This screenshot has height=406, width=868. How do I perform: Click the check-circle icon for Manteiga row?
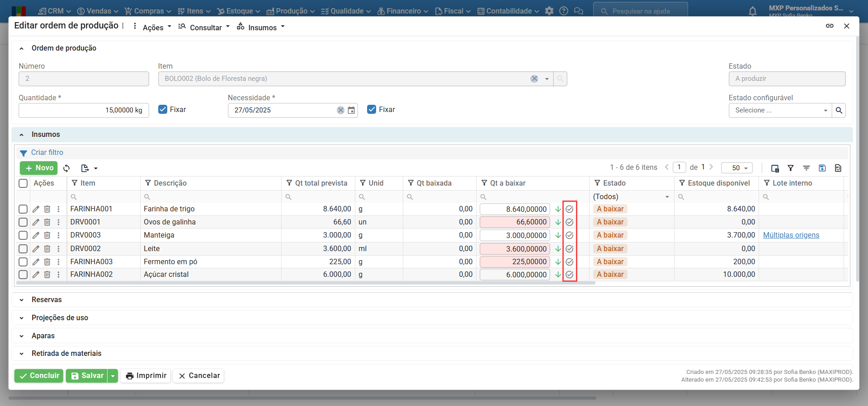570,235
